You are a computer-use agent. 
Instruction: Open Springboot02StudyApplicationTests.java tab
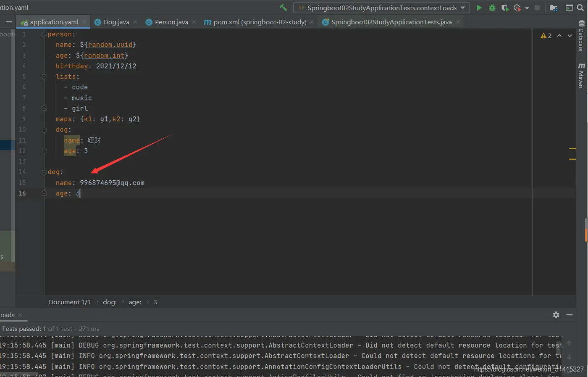(391, 22)
